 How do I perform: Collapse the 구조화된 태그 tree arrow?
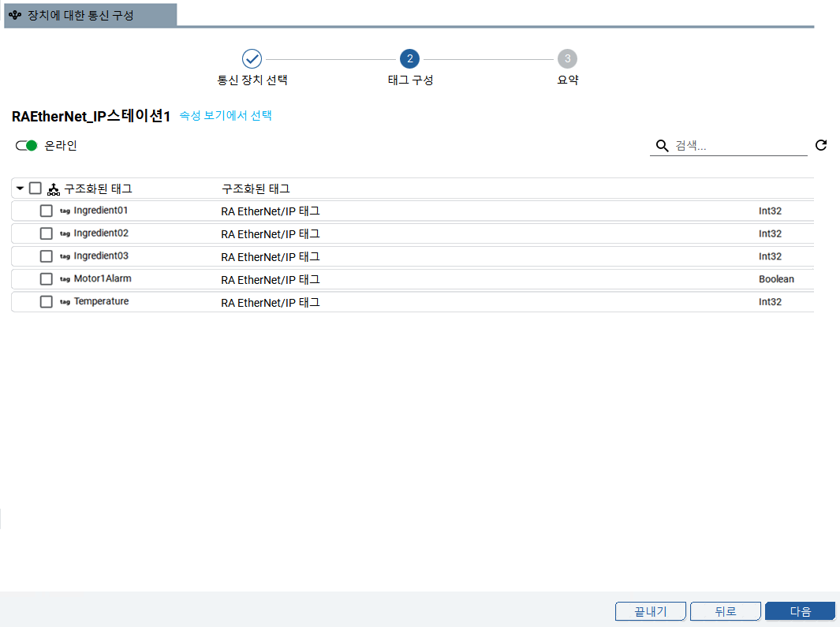[20, 188]
